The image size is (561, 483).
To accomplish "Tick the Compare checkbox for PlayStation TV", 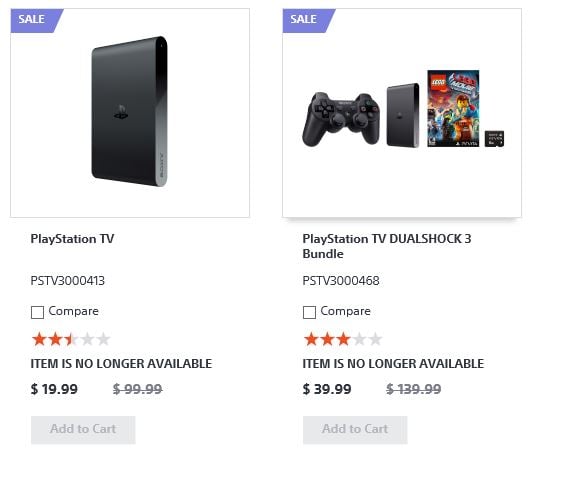I will pos(37,312).
